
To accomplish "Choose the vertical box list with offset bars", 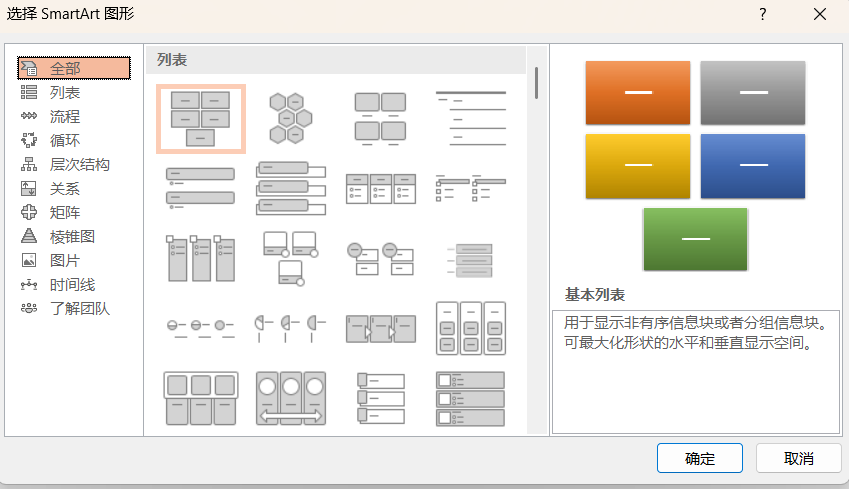I will click(291, 188).
